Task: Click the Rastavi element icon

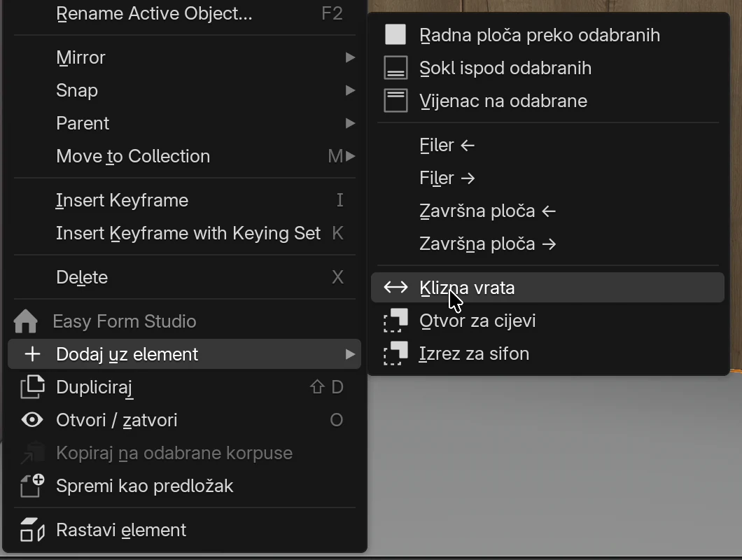Action: 33,530
